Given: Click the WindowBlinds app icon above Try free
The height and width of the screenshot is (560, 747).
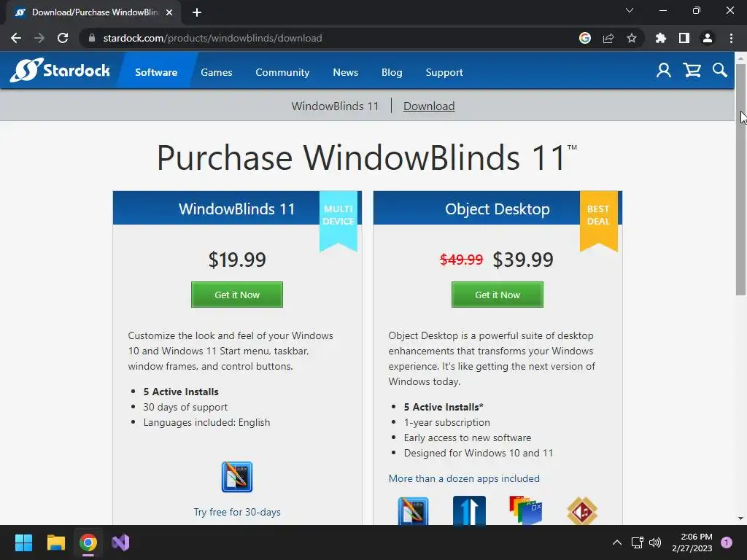Looking at the screenshot, I should pyautogui.click(x=237, y=477).
